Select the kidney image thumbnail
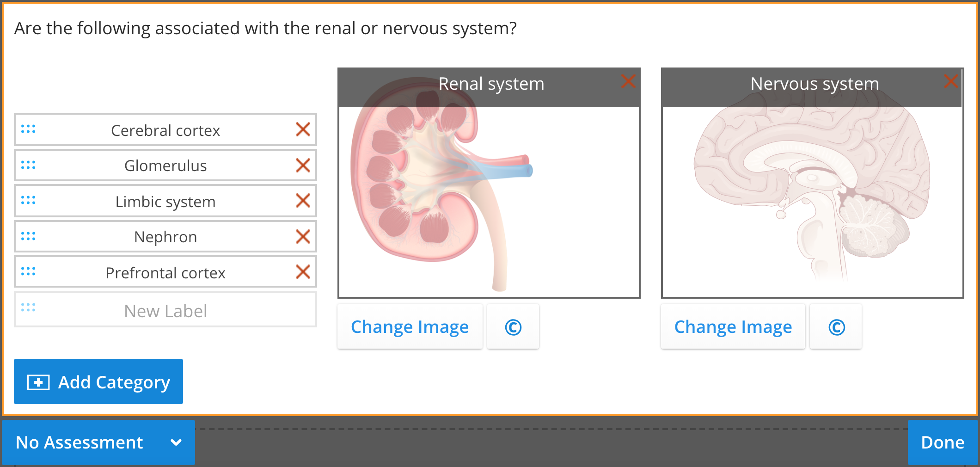Image resolution: width=980 pixels, height=467 pixels. pyautogui.click(x=489, y=199)
